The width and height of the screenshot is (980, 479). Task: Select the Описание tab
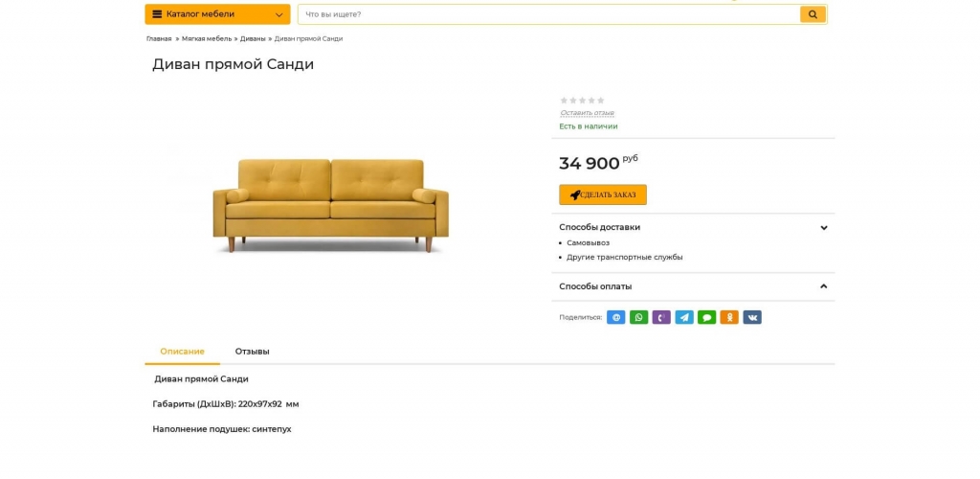(182, 352)
